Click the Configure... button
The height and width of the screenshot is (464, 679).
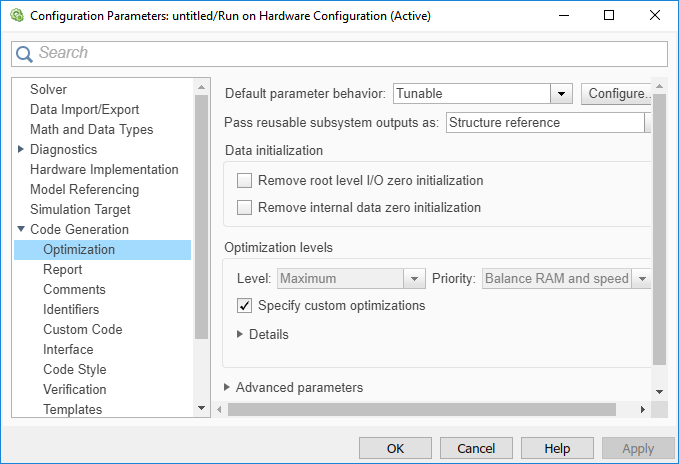click(616, 93)
